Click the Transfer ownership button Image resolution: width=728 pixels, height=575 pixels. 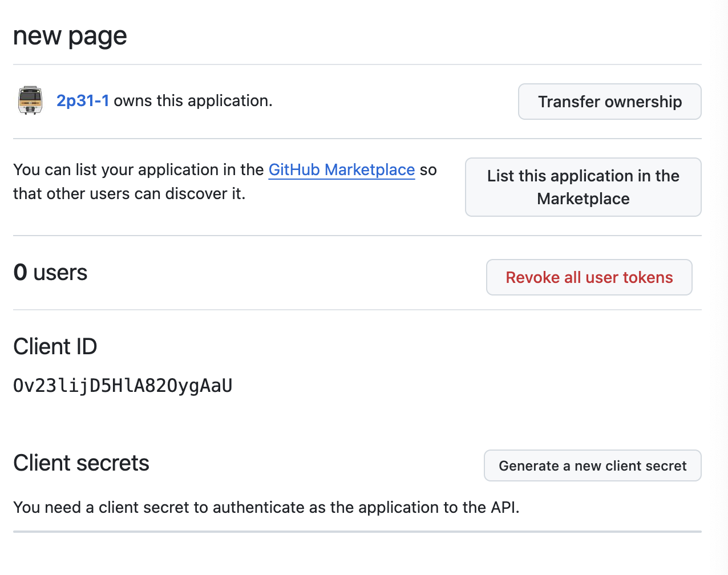click(x=609, y=102)
